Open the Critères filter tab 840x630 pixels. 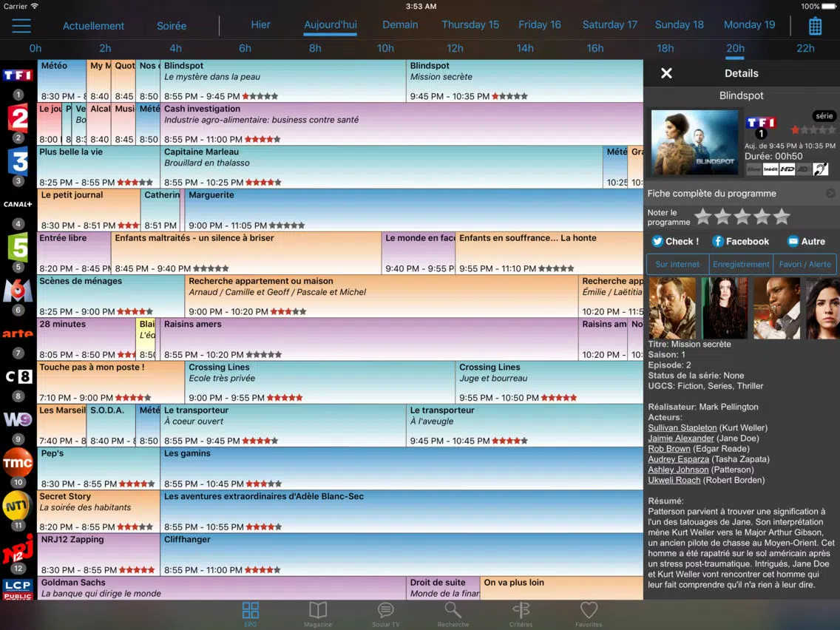tap(521, 614)
